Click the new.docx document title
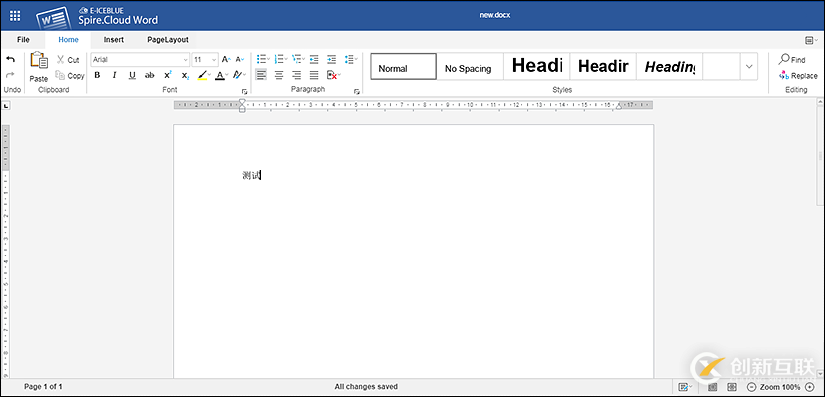825x397 pixels. click(x=495, y=15)
